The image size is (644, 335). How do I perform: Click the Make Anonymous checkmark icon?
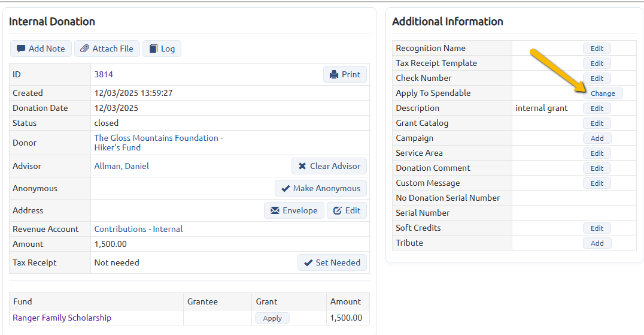click(285, 188)
